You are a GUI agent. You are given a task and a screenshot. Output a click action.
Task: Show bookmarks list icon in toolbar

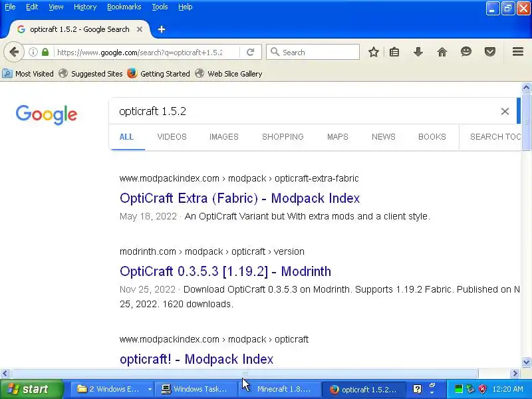pyautogui.click(x=394, y=52)
